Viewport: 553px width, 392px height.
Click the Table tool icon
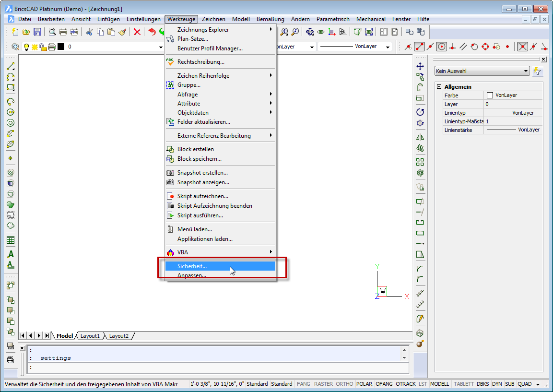[10, 240]
